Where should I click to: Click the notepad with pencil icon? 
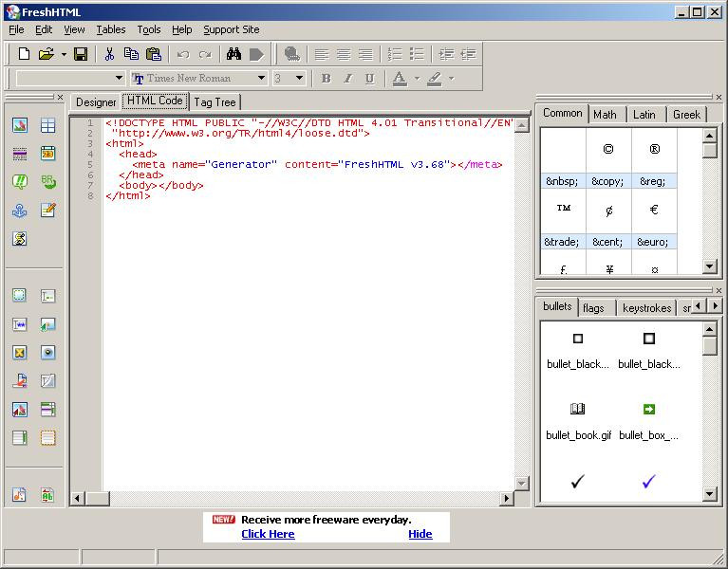tap(47, 211)
